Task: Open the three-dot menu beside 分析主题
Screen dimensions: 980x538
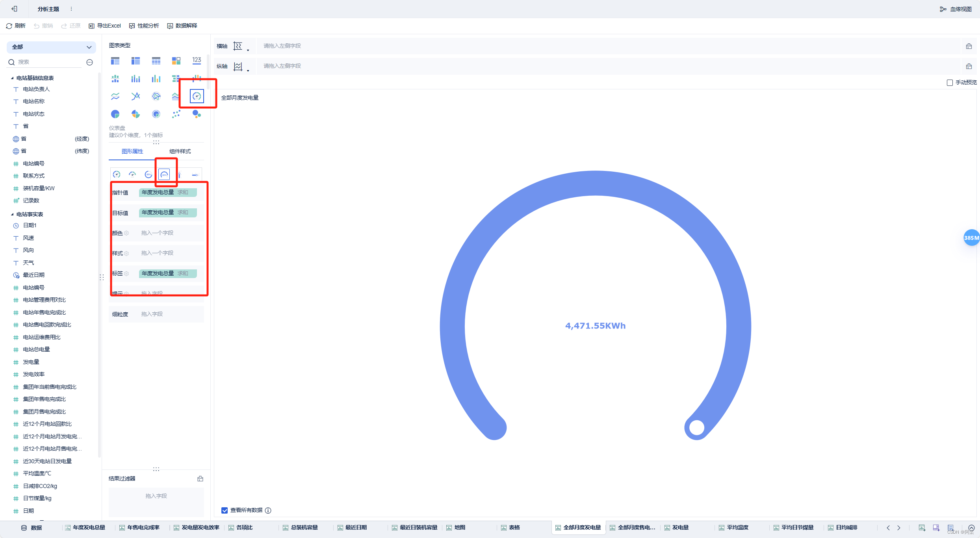Action: click(71, 9)
